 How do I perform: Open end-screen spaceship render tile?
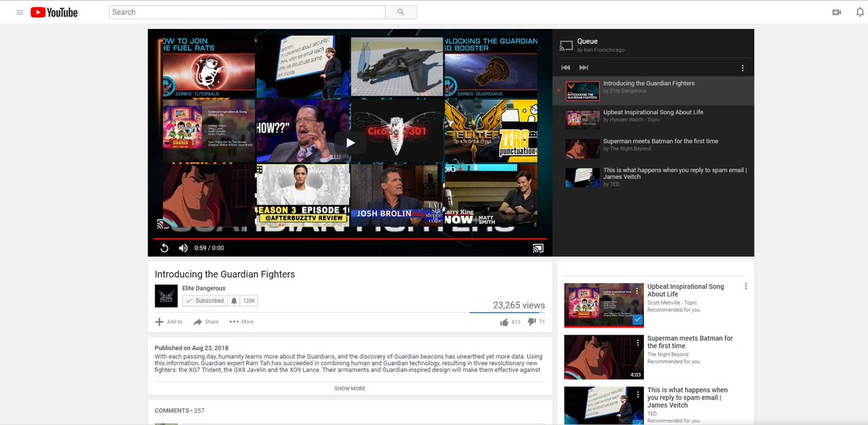pos(396,67)
